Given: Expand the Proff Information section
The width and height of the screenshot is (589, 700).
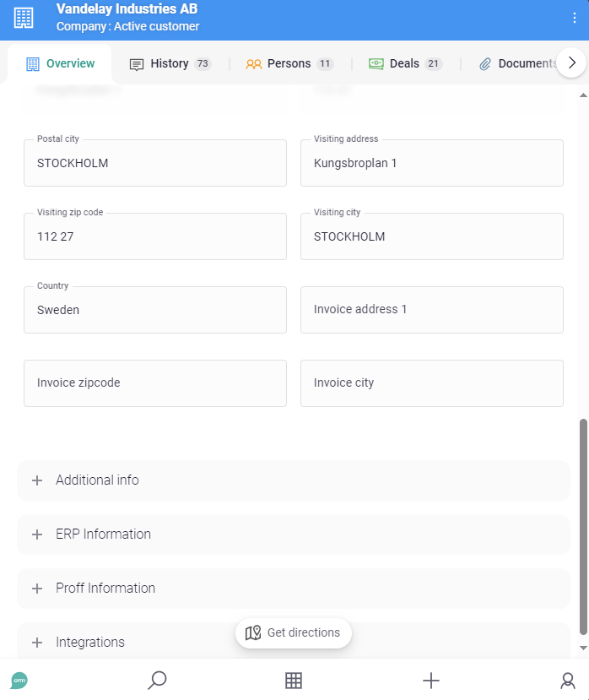Looking at the screenshot, I should pyautogui.click(x=293, y=589).
